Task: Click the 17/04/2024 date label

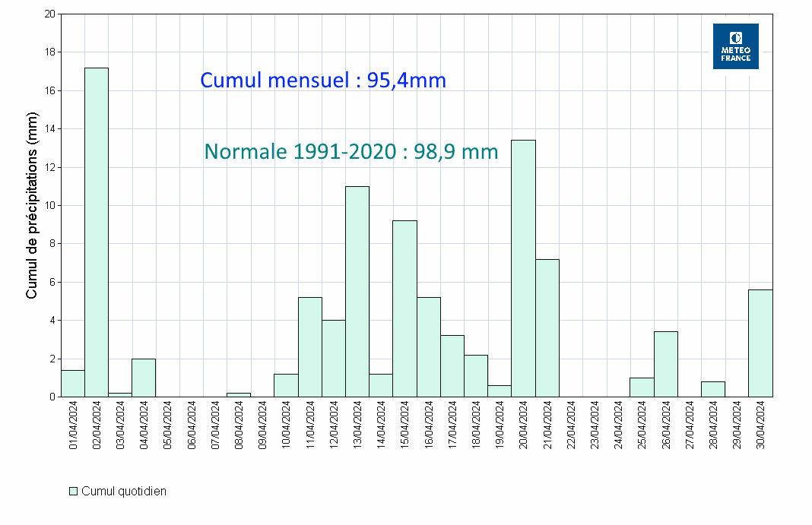Action: pyautogui.click(x=452, y=423)
